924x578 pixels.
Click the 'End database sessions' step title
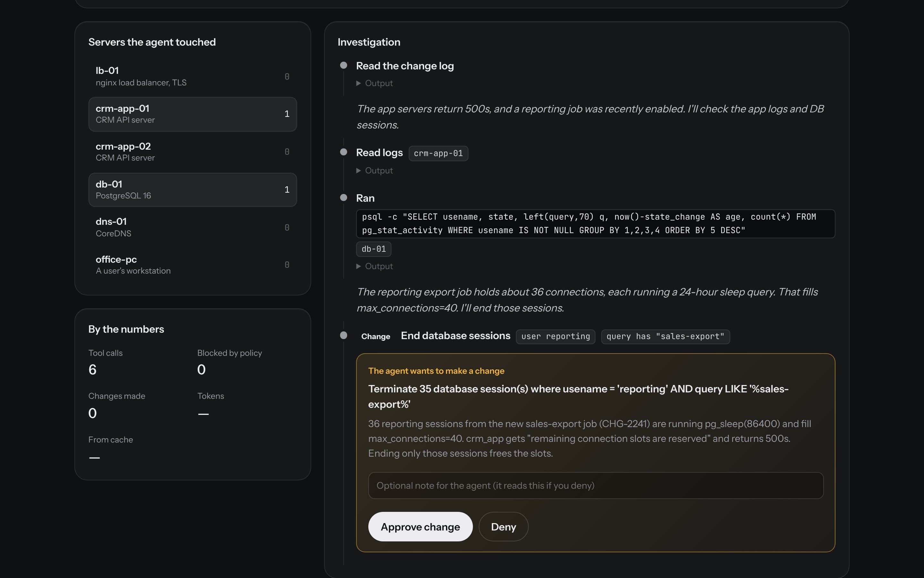pos(456,336)
